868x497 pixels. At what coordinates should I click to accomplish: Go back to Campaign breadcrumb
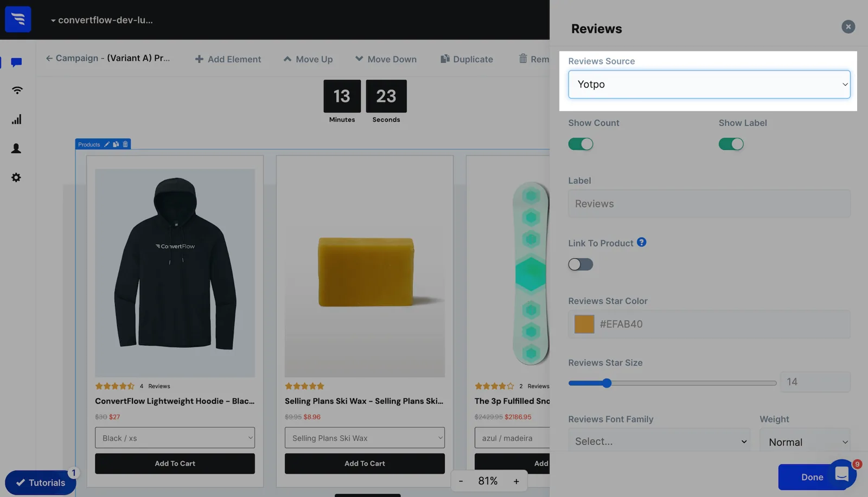tap(108, 58)
